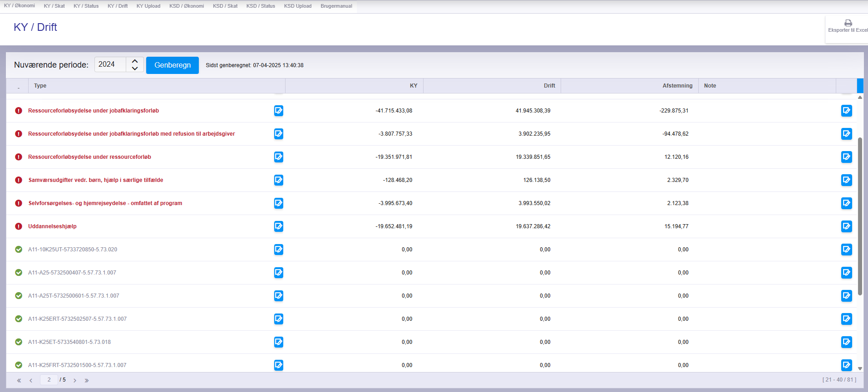Click the page number input field
This screenshot has width=868, height=392.
tap(49, 380)
